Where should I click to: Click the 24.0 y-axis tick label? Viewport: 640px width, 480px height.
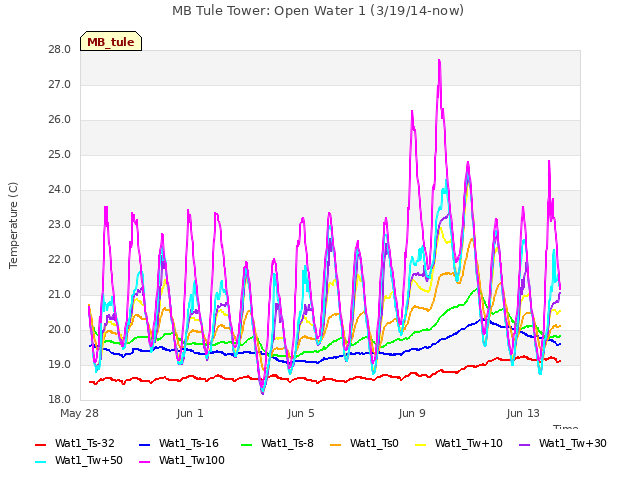pos(60,190)
